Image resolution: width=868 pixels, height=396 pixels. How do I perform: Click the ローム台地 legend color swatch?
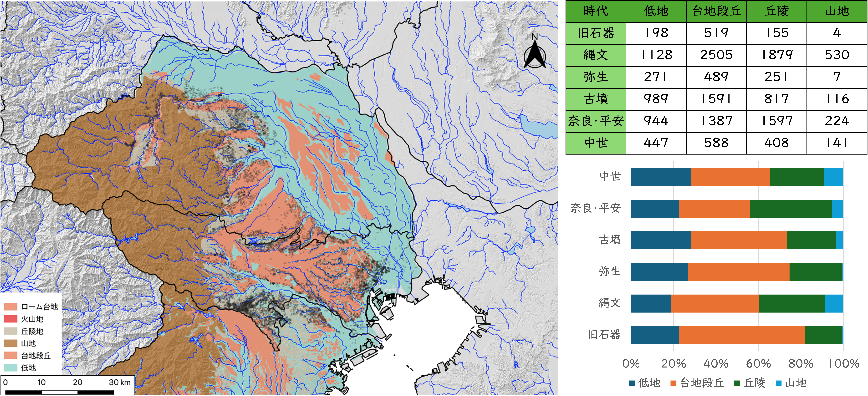[11, 307]
